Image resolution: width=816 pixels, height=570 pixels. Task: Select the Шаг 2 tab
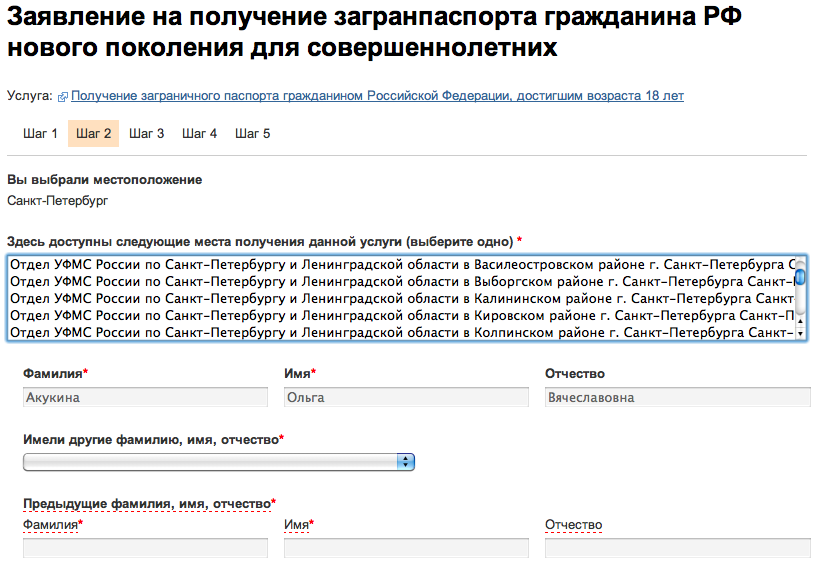[94, 134]
